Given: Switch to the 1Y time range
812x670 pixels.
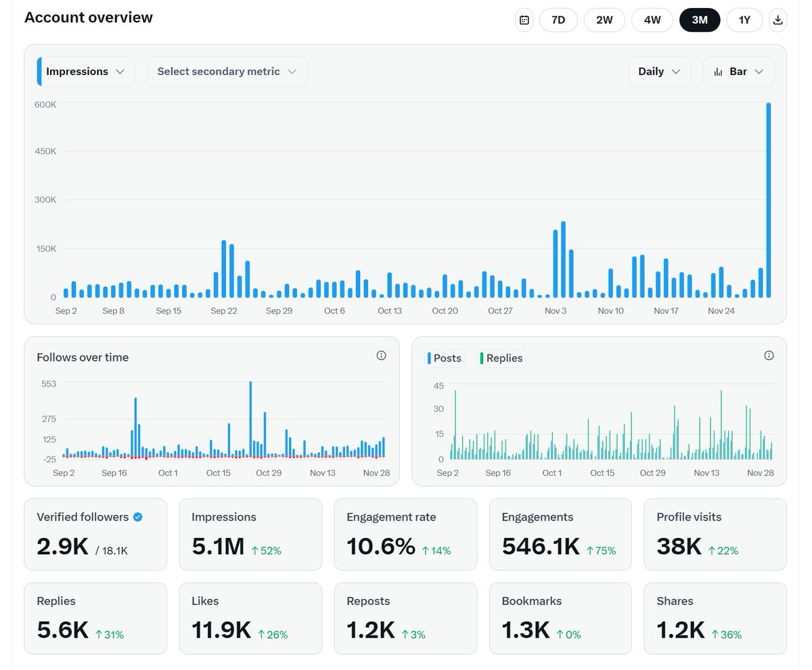Looking at the screenshot, I should [744, 20].
